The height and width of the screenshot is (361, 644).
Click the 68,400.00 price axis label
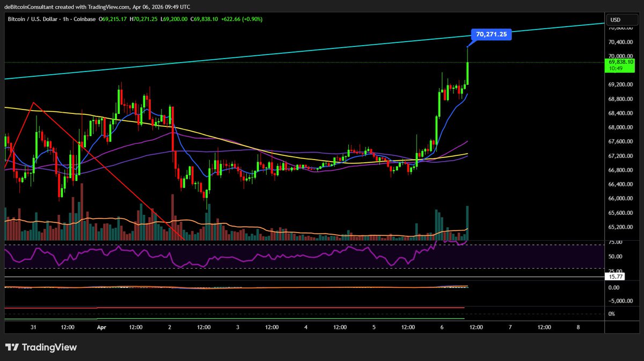pos(620,113)
